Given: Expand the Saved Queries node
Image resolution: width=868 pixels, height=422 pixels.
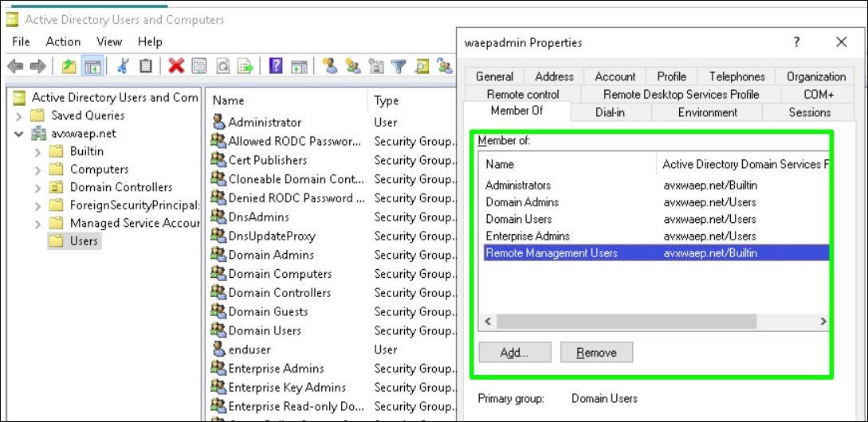Looking at the screenshot, I should (19, 116).
